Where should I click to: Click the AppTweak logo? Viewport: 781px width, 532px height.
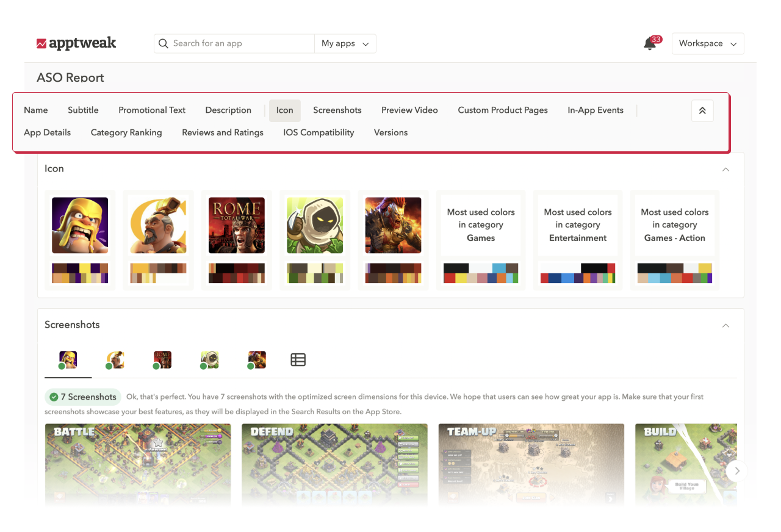coord(76,43)
